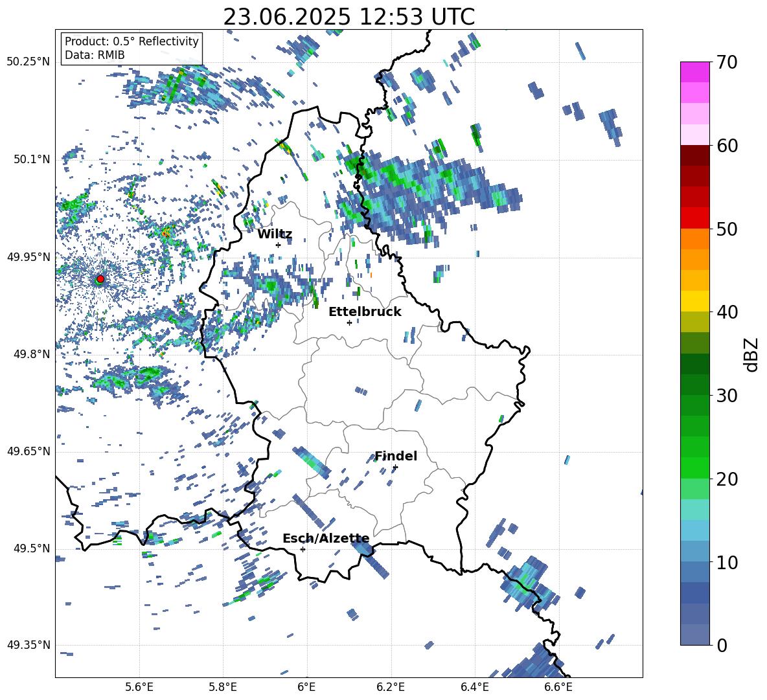Click the yellow 40 dBZ colorbar segment
The width and height of the screenshot is (767, 700).
[694, 301]
